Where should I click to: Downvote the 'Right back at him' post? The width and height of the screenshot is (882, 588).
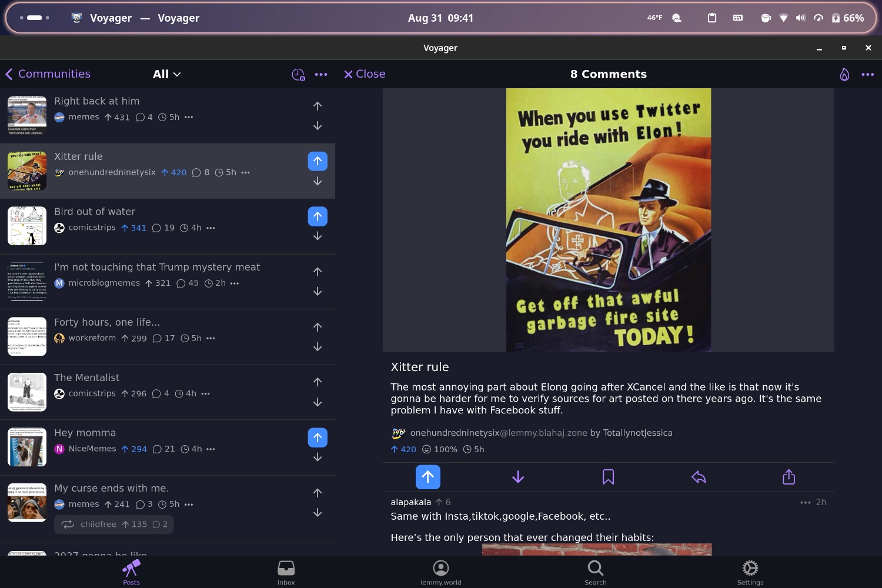(x=318, y=126)
